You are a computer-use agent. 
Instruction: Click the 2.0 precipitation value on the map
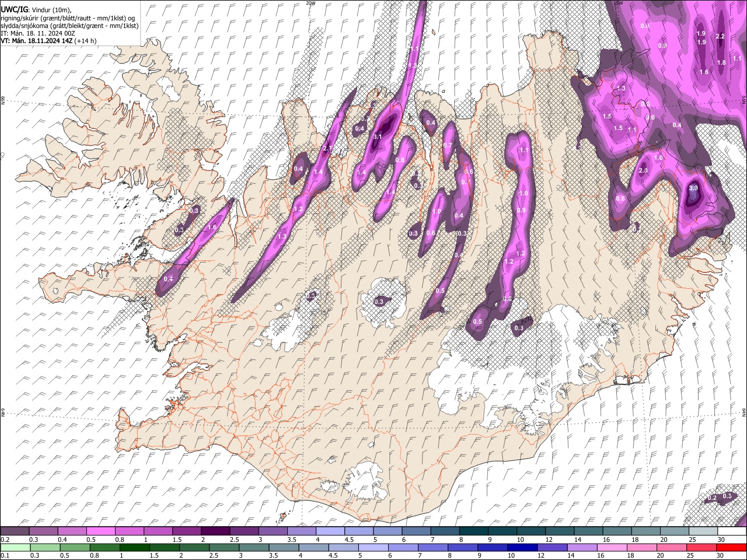644,170
